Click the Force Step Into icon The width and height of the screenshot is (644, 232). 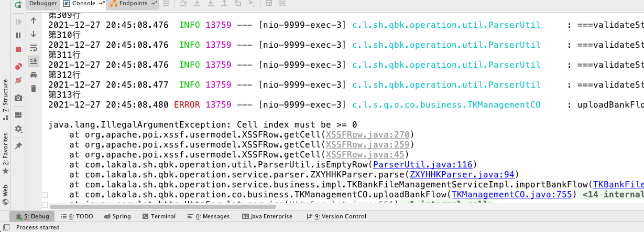tap(211, 4)
